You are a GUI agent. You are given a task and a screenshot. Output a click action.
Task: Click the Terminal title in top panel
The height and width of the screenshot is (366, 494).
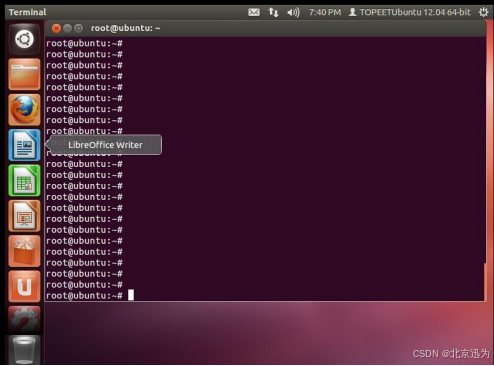27,12
